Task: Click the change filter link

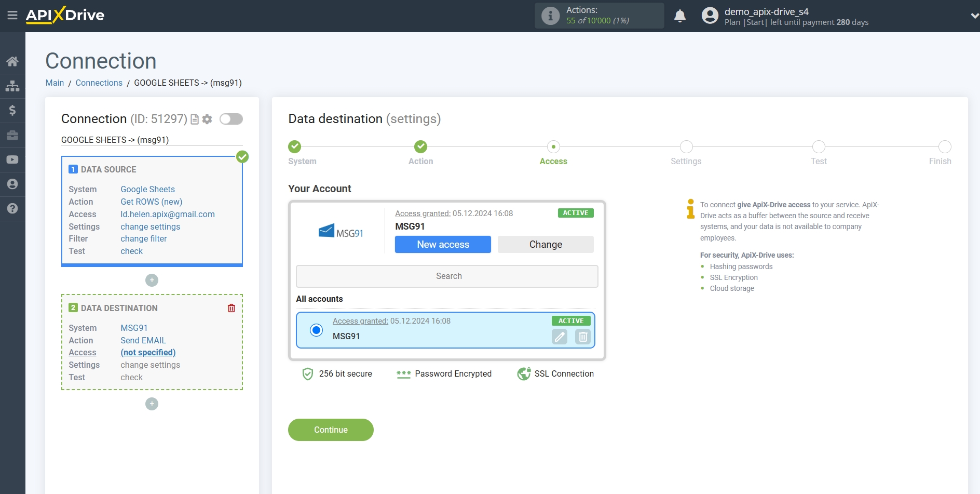Action: point(144,238)
